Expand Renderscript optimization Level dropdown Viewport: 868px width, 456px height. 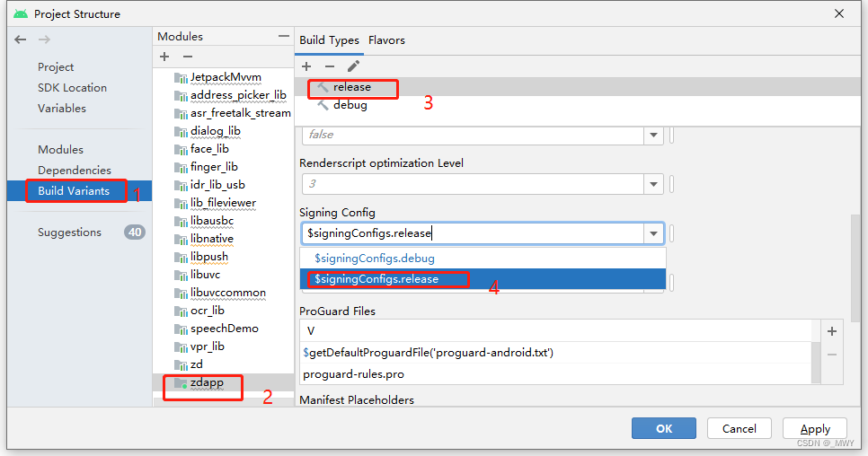(653, 184)
